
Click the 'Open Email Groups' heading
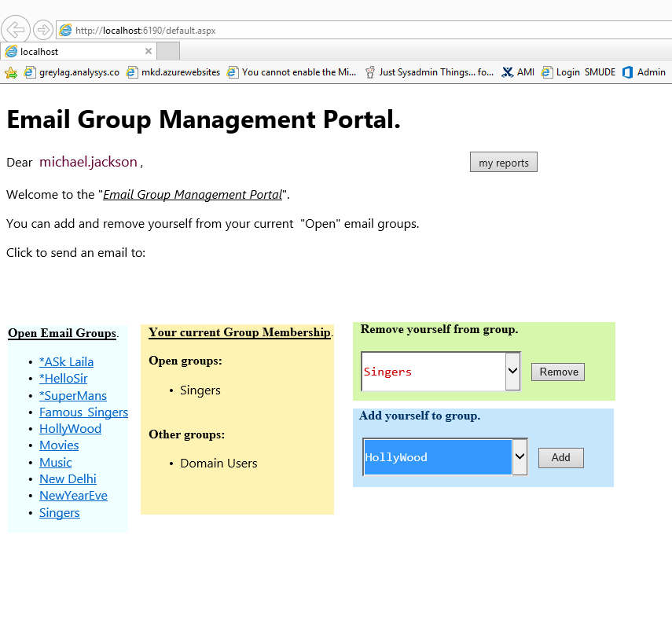pyautogui.click(x=62, y=333)
